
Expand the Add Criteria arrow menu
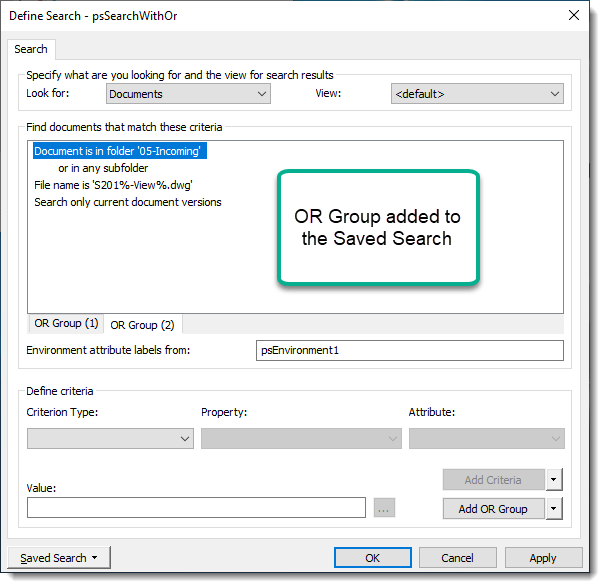pyautogui.click(x=555, y=480)
